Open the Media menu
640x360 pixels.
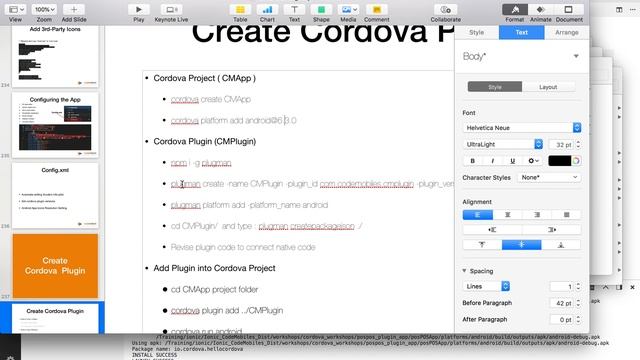coord(348,9)
